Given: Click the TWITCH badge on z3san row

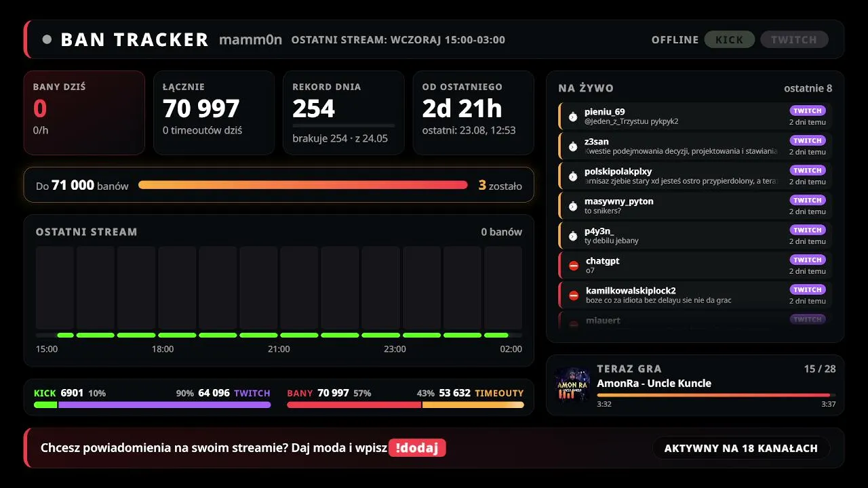Looking at the screenshot, I should [x=807, y=140].
